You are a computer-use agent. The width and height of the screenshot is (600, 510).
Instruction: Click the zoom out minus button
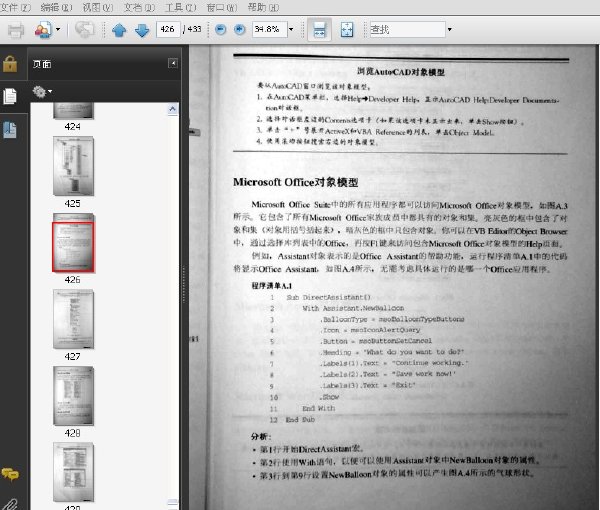(x=220, y=29)
